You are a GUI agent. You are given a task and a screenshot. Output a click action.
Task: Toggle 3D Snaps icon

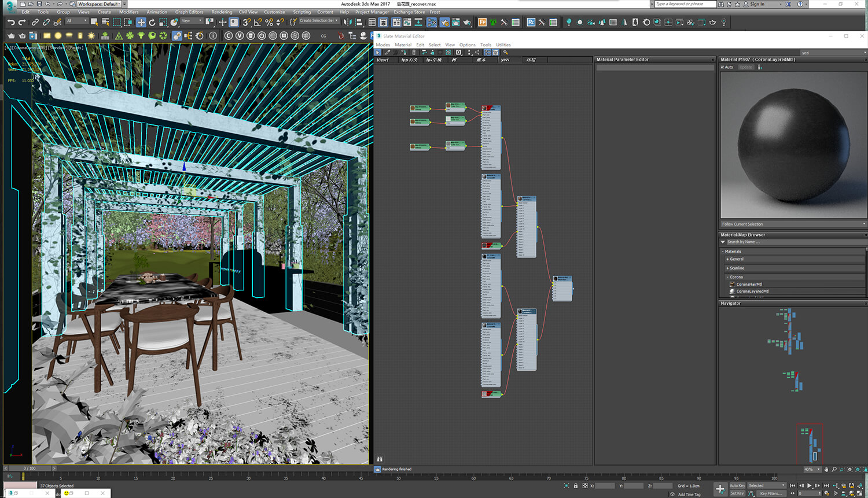coord(247,23)
